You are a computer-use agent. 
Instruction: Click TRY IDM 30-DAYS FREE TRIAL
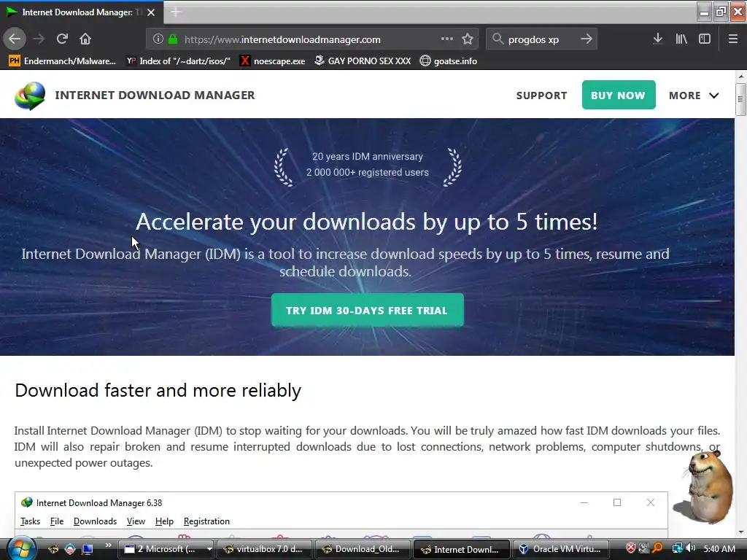click(x=367, y=311)
